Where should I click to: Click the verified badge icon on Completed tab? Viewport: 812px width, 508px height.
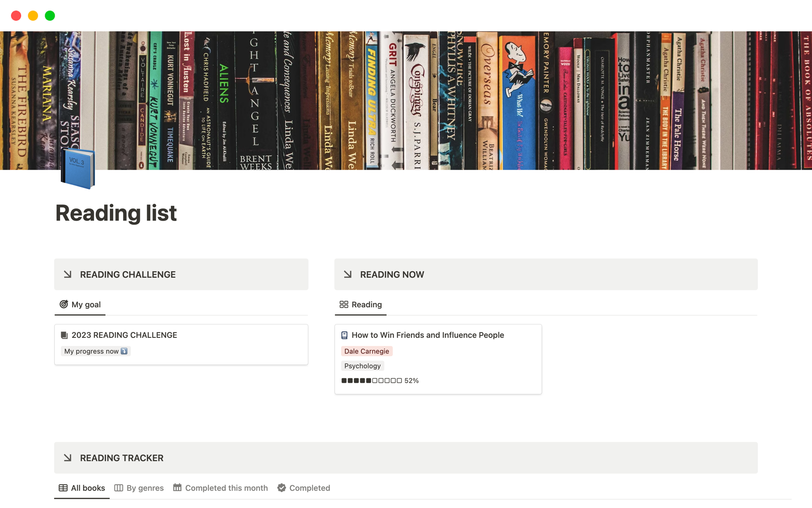282,488
